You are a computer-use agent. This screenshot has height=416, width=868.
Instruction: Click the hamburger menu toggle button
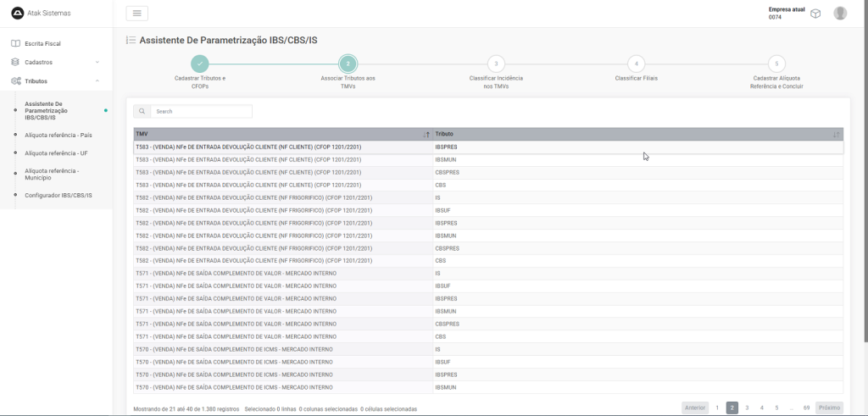[136, 13]
